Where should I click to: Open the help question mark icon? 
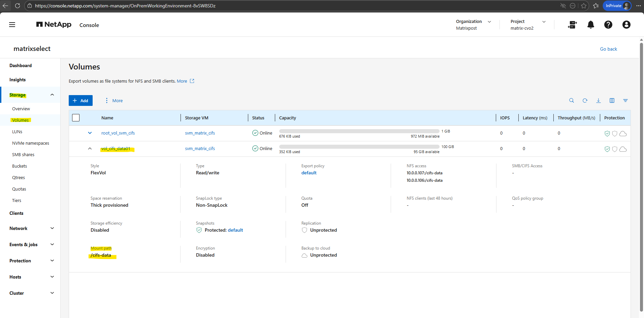tap(608, 25)
